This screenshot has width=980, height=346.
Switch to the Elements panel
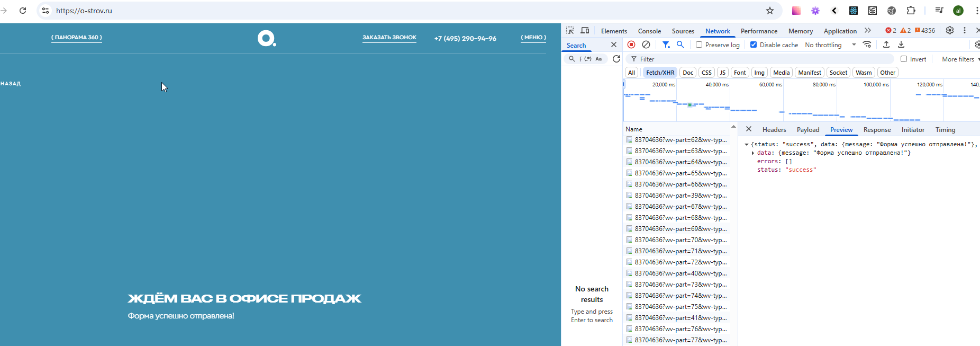pos(614,31)
